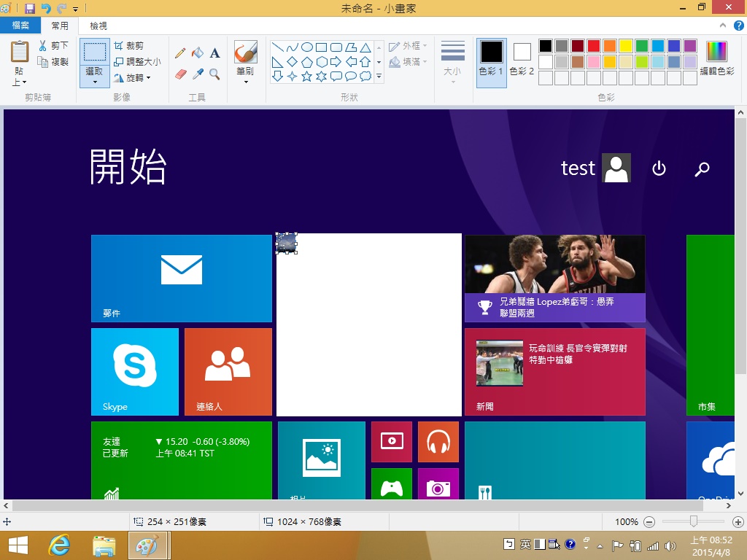The height and width of the screenshot is (560, 747).
Task: Open the File (檔案) menu tab
Action: [20, 26]
